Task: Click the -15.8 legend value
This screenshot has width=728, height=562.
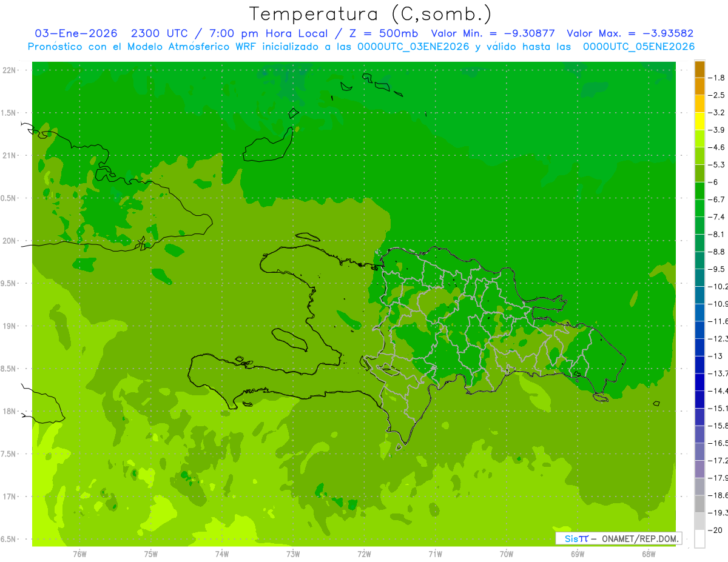Action: (718, 426)
